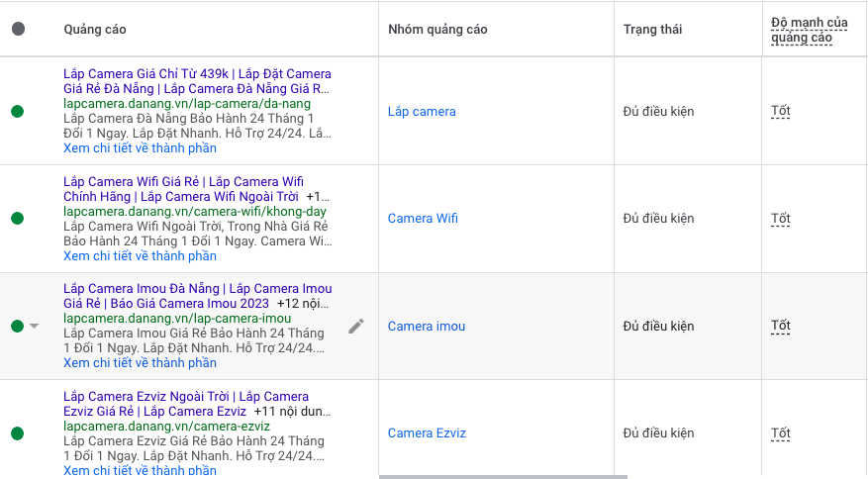868x479 pixels.
Task: Sort by the Quảng cáo column header
Action: [95, 29]
